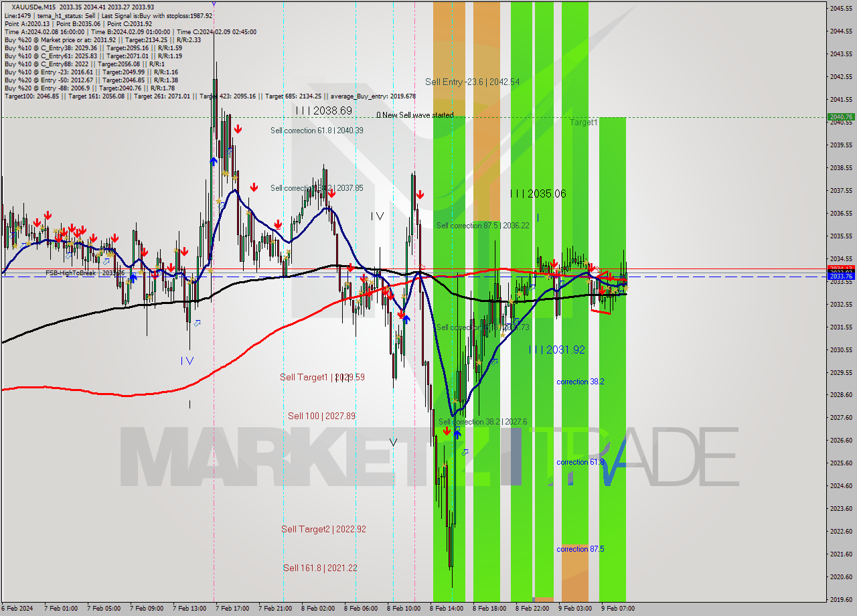Click the 'I V' wave label near 8 Feb 06:00
This screenshot has width=857, height=616.
378,216
